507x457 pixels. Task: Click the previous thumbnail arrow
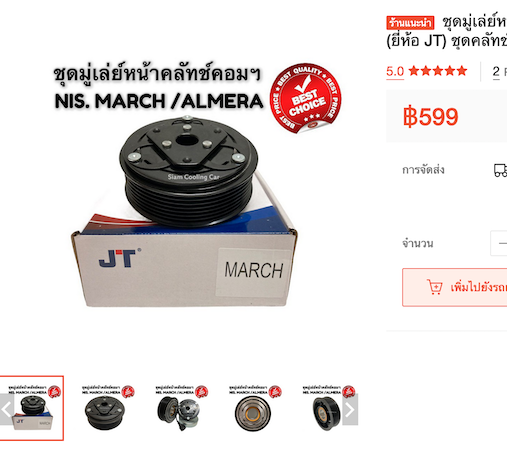(x=7, y=409)
